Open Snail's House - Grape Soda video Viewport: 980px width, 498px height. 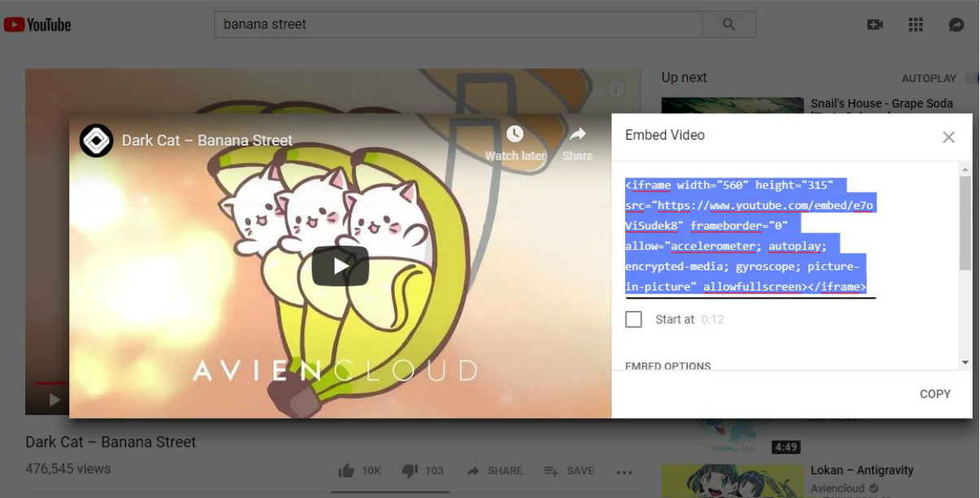[882, 104]
